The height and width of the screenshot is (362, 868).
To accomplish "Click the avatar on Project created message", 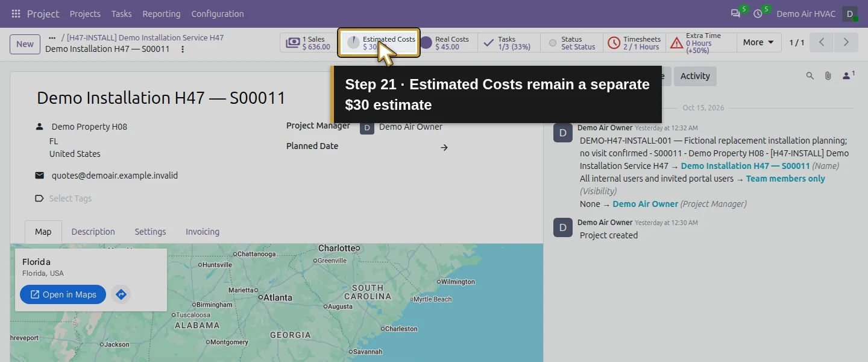I will [563, 227].
